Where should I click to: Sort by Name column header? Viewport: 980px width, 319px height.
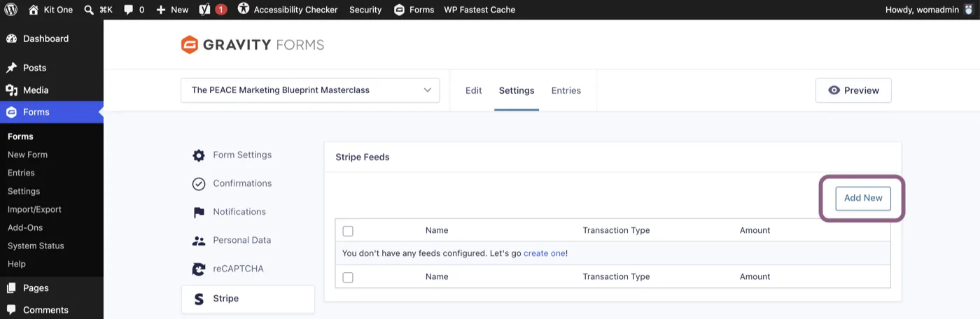tap(437, 230)
